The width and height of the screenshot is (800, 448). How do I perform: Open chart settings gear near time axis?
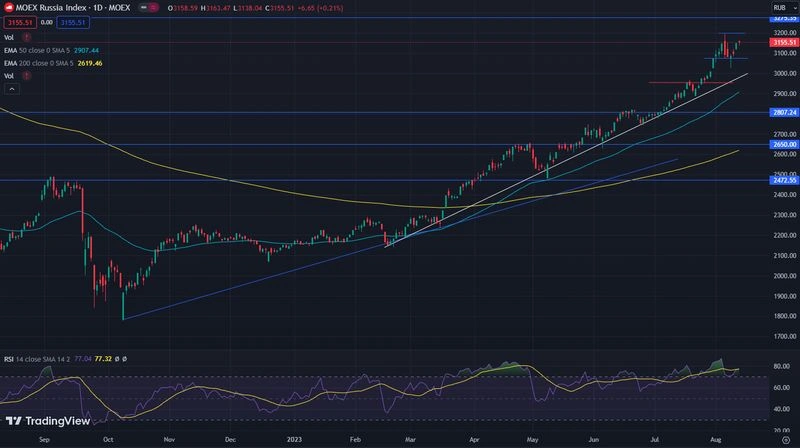coord(786,440)
